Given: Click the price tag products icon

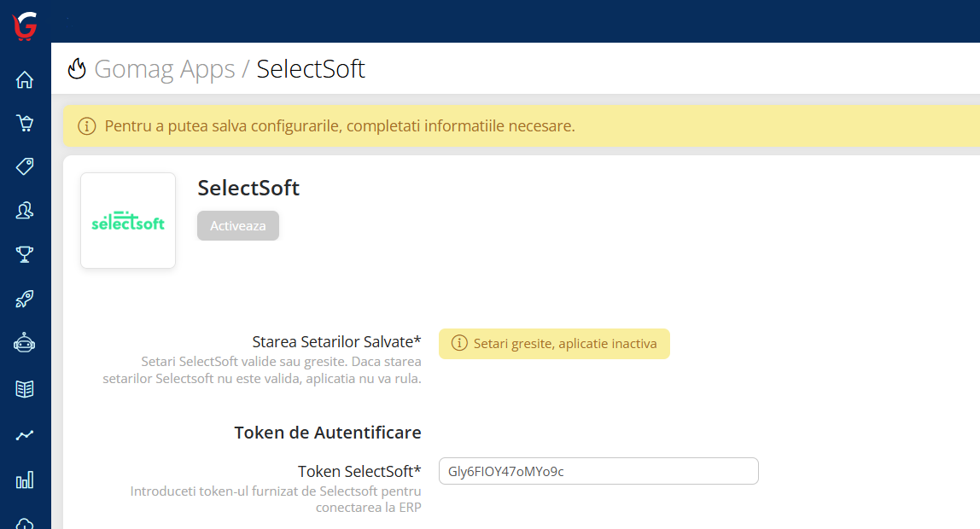Looking at the screenshot, I should [25, 166].
